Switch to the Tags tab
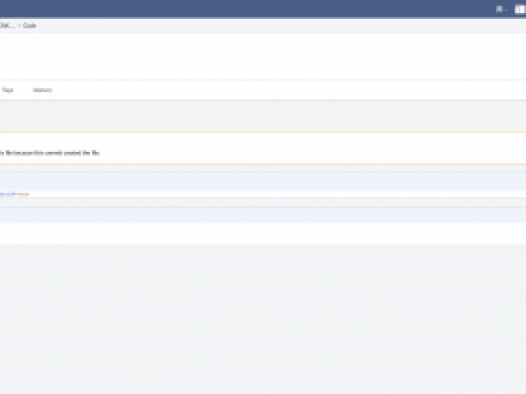This screenshot has width=526, height=394. [7, 90]
